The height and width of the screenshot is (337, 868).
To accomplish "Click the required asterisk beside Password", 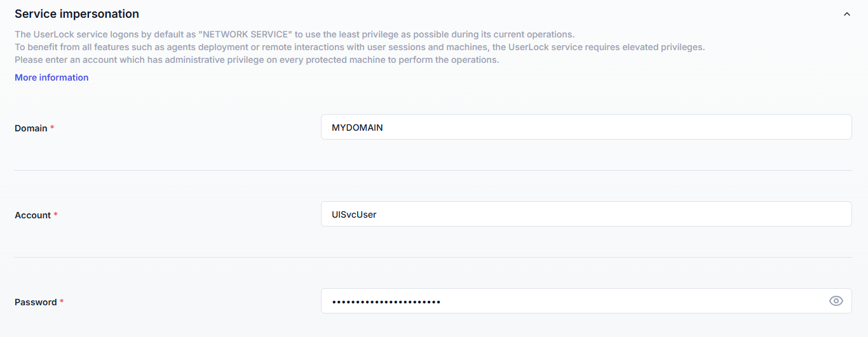I will tap(62, 302).
